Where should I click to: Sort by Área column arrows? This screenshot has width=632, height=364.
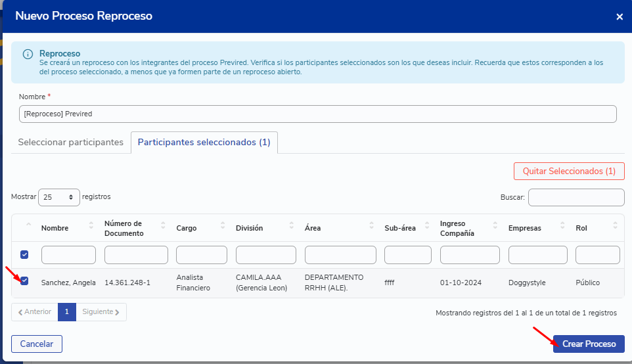click(371, 225)
